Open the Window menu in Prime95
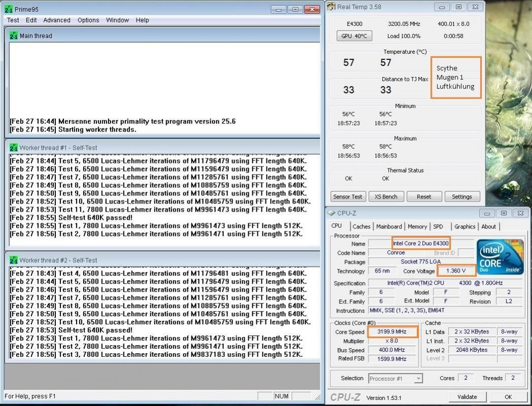The height and width of the screenshot is (406, 532). click(117, 20)
